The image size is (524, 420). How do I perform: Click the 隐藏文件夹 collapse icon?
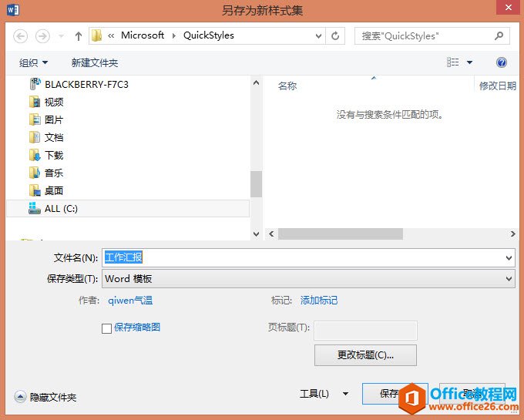20,397
